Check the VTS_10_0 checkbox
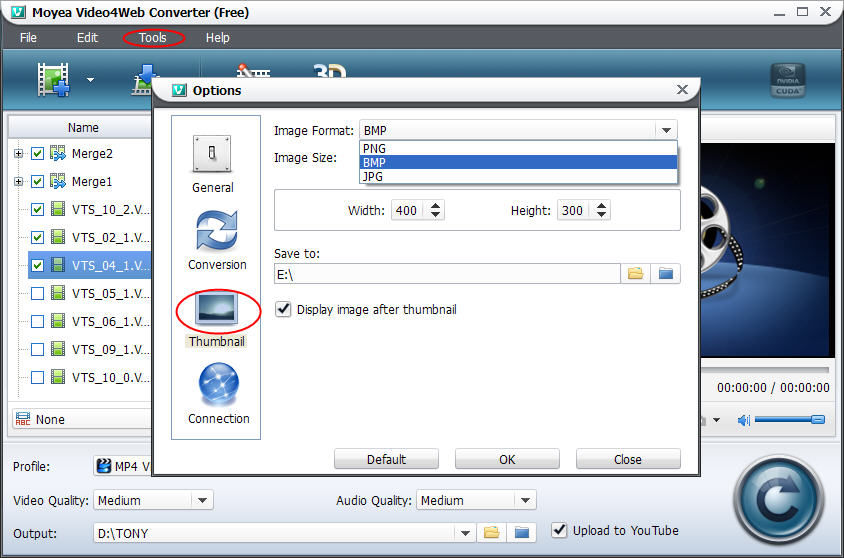This screenshot has height=558, width=844. click(x=37, y=377)
